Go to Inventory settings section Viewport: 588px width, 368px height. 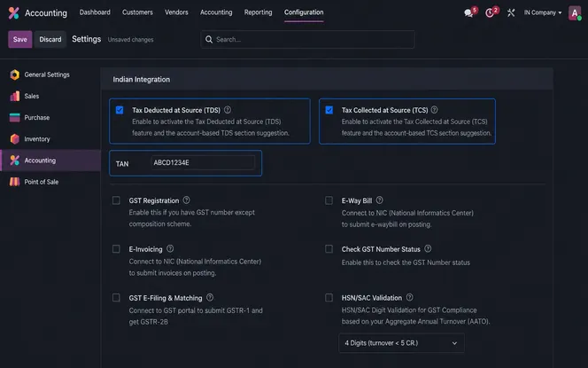coord(50,139)
